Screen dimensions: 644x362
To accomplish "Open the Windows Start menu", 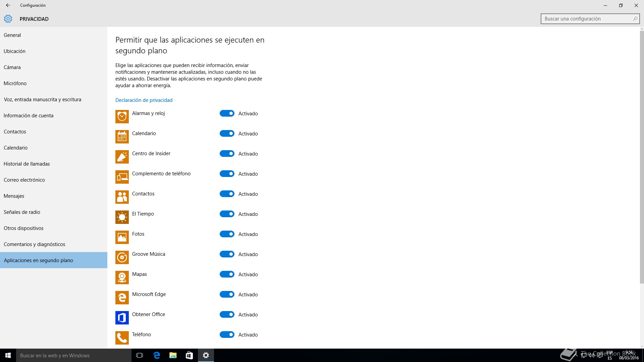I will 8,355.
